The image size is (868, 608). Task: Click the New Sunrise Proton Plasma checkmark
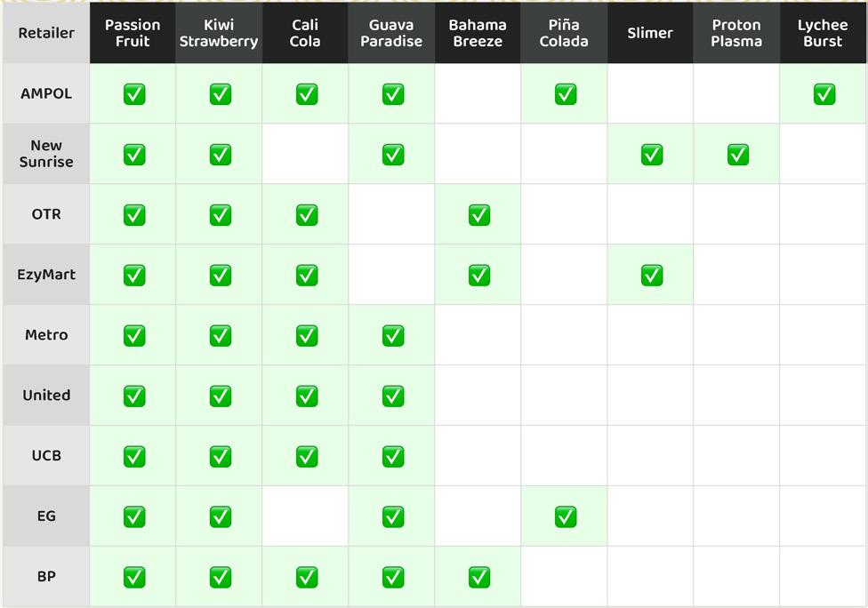737,155
